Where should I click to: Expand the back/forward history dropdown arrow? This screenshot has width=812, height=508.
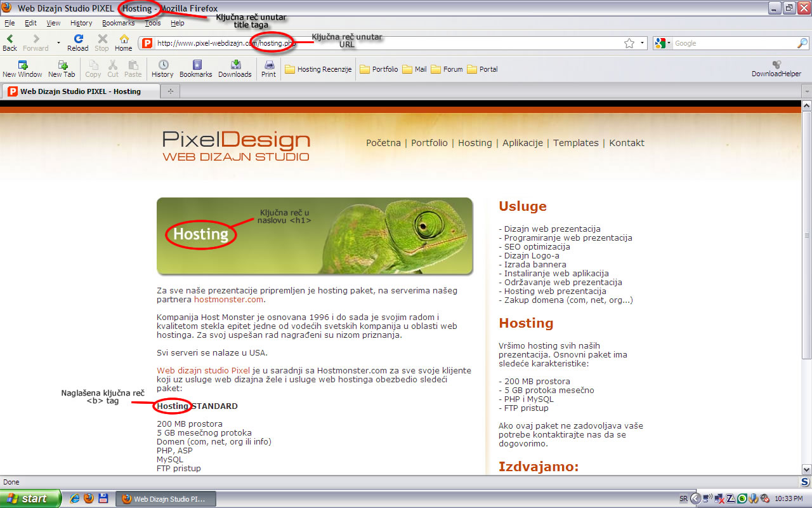pyautogui.click(x=58, y=43)
